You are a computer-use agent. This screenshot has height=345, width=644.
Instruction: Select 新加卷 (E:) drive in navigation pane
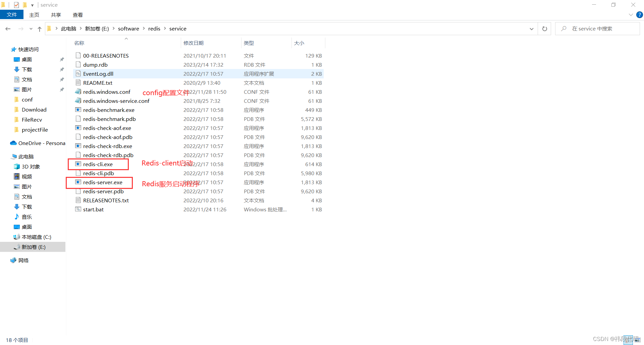click(33, 247)
